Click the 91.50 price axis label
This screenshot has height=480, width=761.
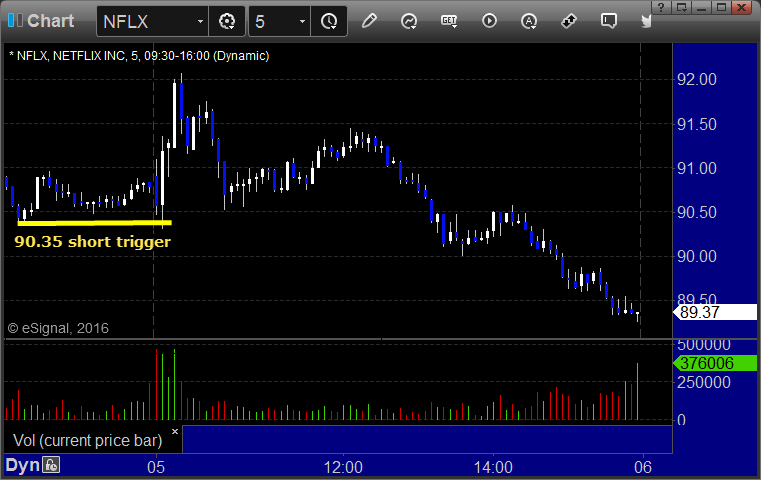coord(697,125)
